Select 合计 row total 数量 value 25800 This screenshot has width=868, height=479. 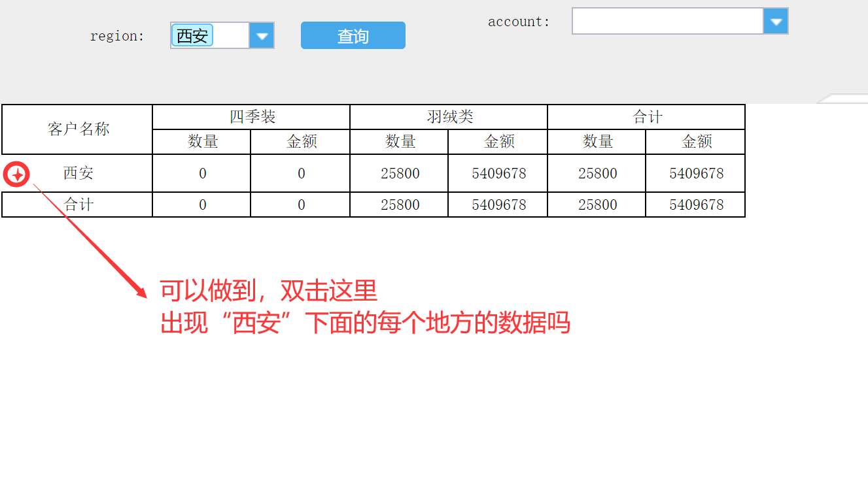point(597,205)
